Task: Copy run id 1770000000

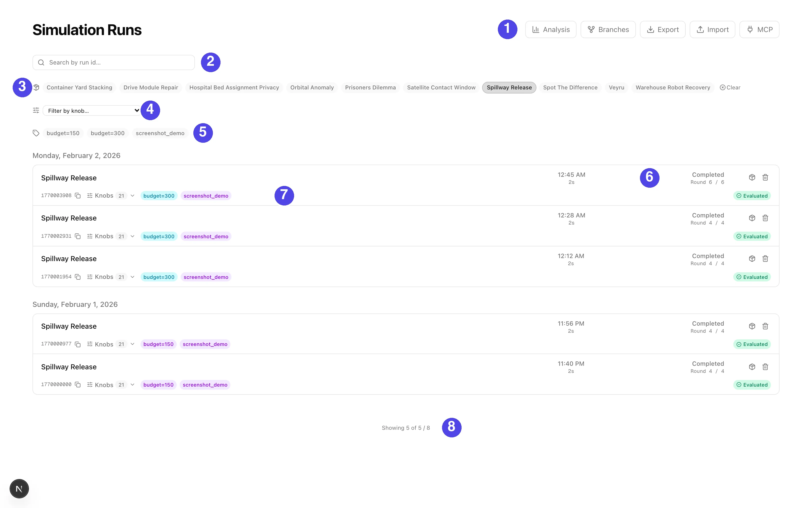Action: click(78, 385)
